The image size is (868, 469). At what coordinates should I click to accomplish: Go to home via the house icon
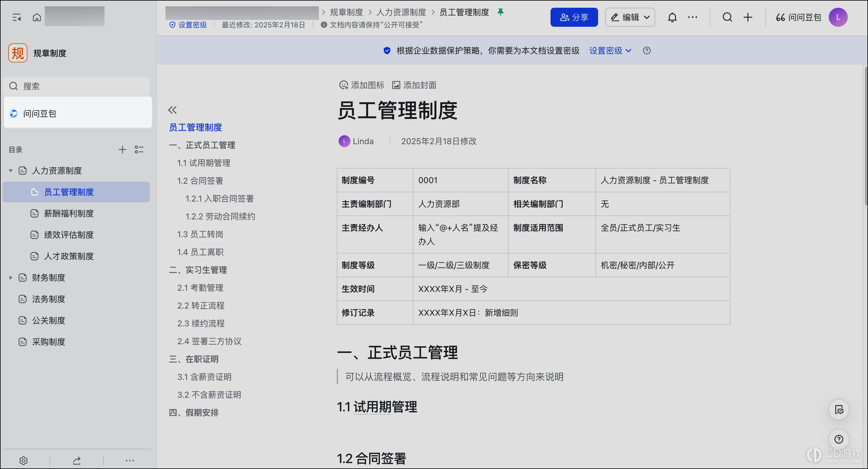(x=37, y=17)
